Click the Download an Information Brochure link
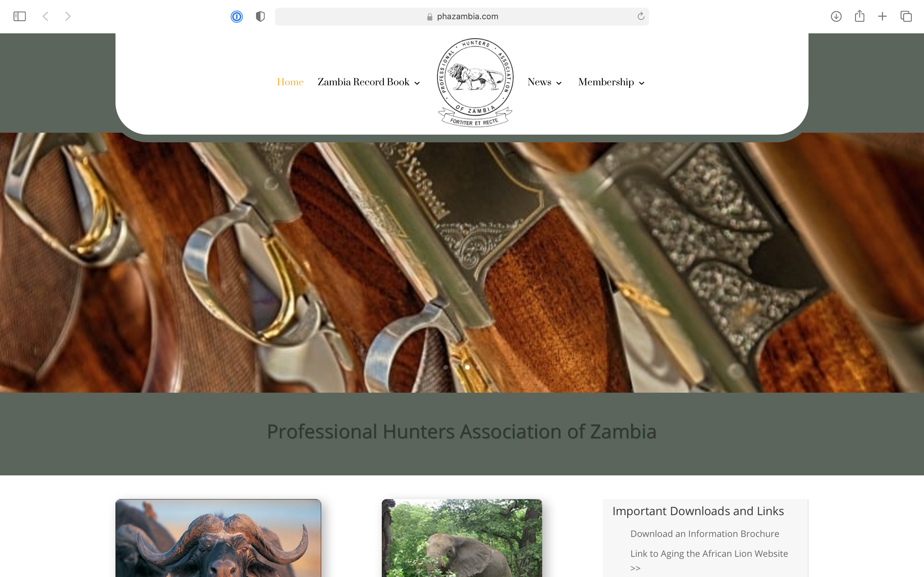The height and width of the screenshot is (577, 924). [x=705, y=533]
